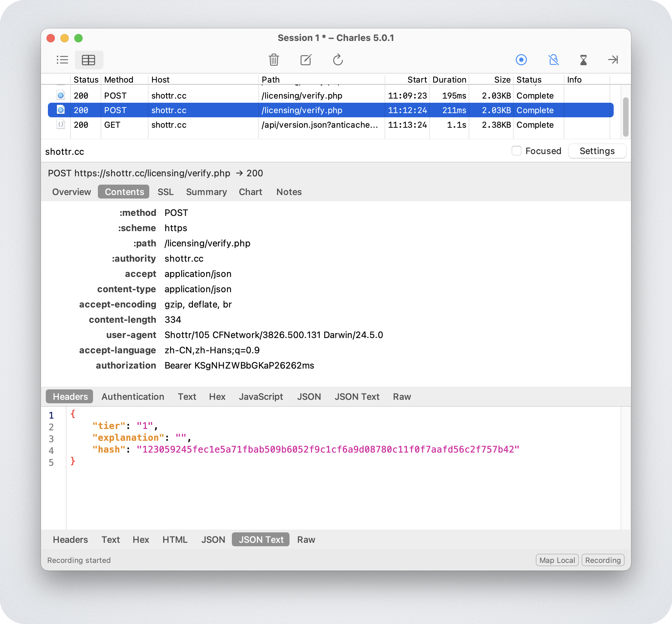Show response Raw tab
This screenshot has height=624, width=672.
(x=306, y=540)
